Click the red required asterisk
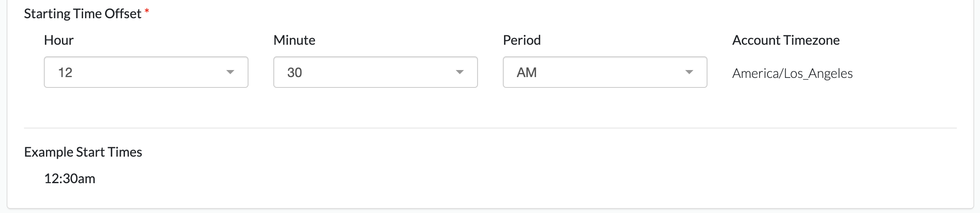 click(147, 12)
